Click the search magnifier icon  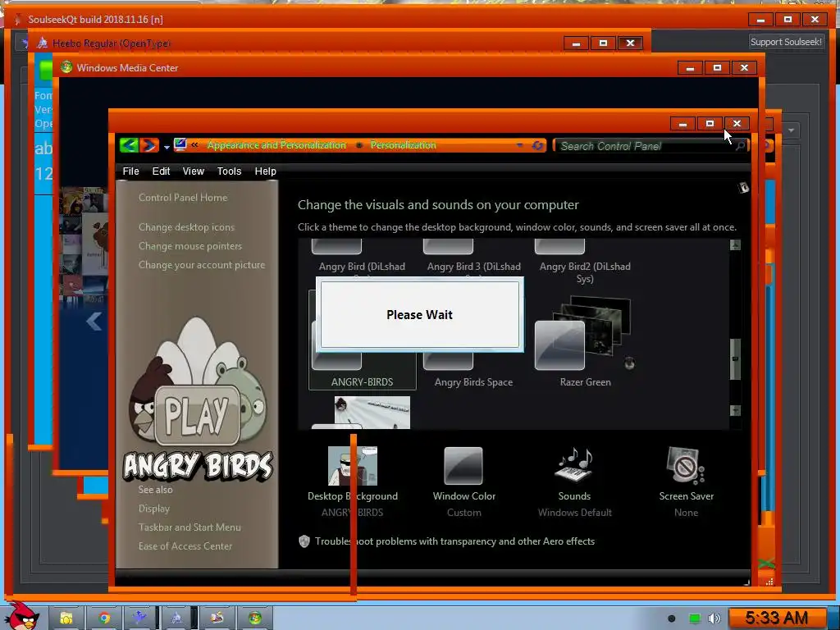pyautogui.click(x=741, y=146)
